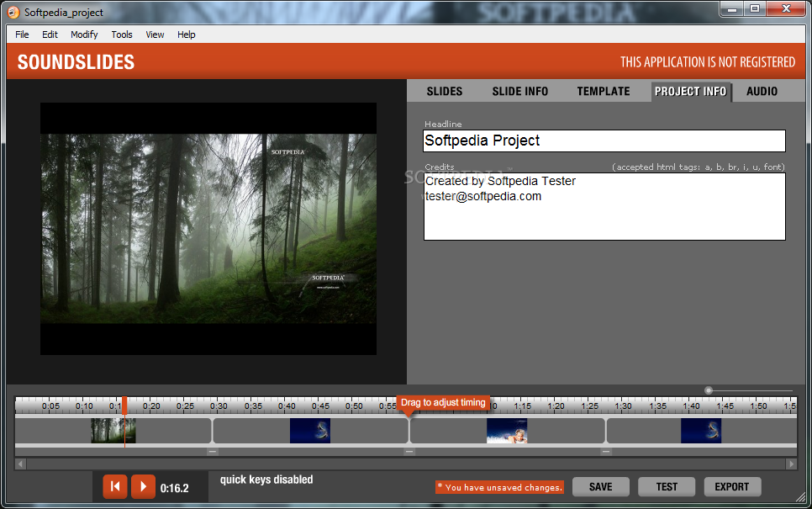Select the white angel slide thumbnail
812x509 pixels.
(x=507, y=431)
